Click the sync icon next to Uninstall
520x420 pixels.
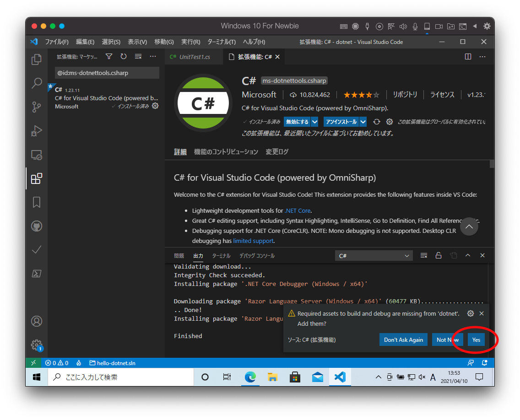point(376,122)
